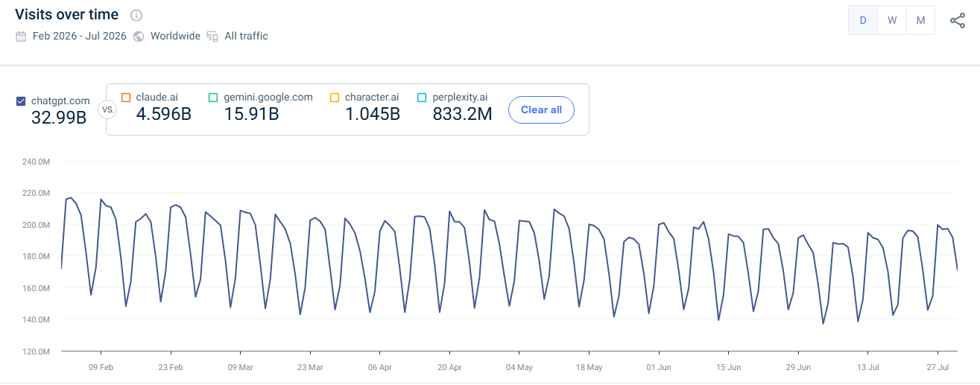Click the perplexity.ai value 833.2M

[x=462, y=114]
